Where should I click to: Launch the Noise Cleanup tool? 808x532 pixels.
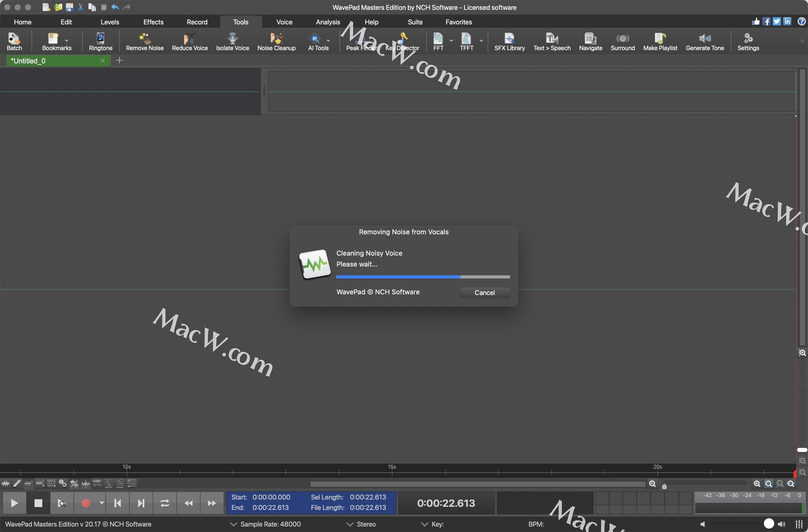pyautogui.click(x=276, y=42)
